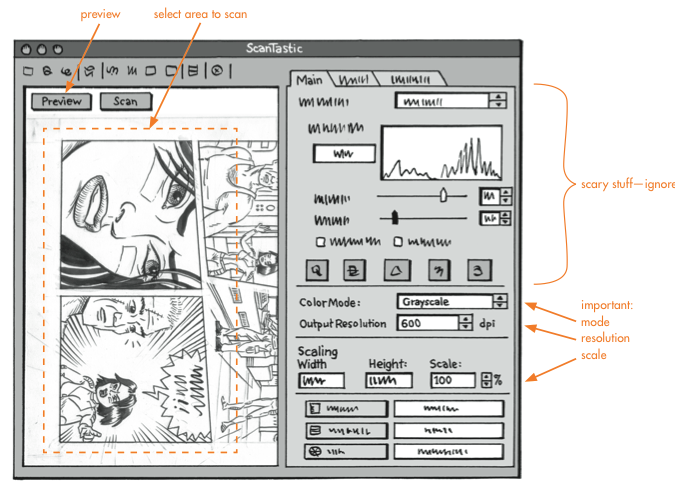
Task: Click the triangle icon button
Action: [396, 270]
